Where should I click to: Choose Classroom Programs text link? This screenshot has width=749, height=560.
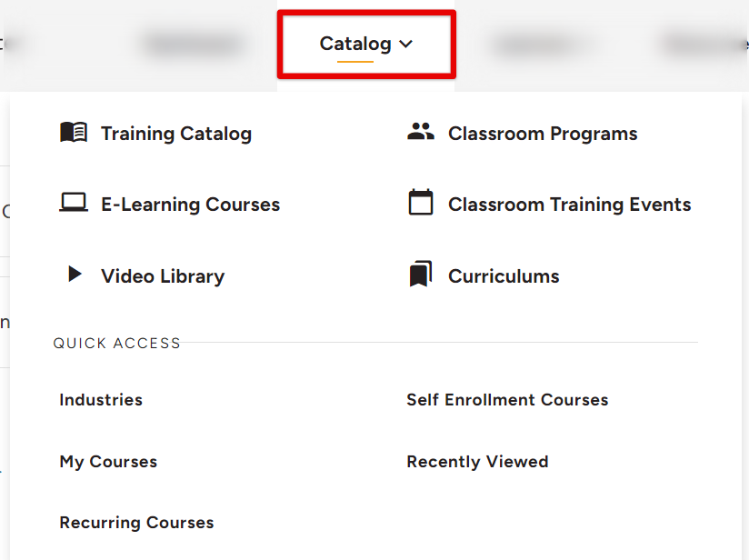543,134
